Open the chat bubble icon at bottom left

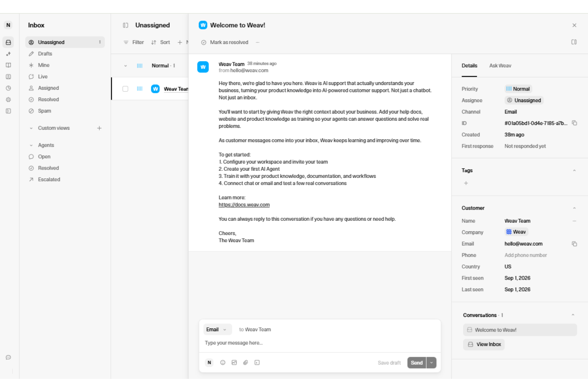click(8, 357)
